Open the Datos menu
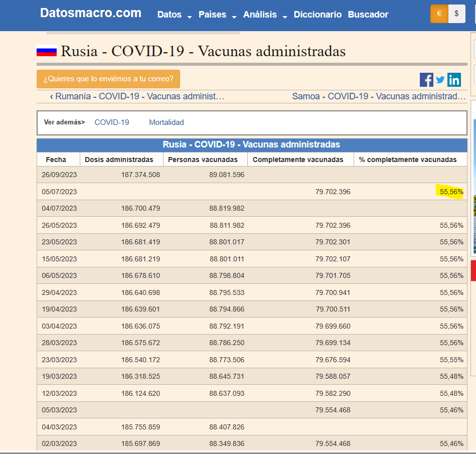The width and height of the screenshot is (476, 454). [170, 15]
